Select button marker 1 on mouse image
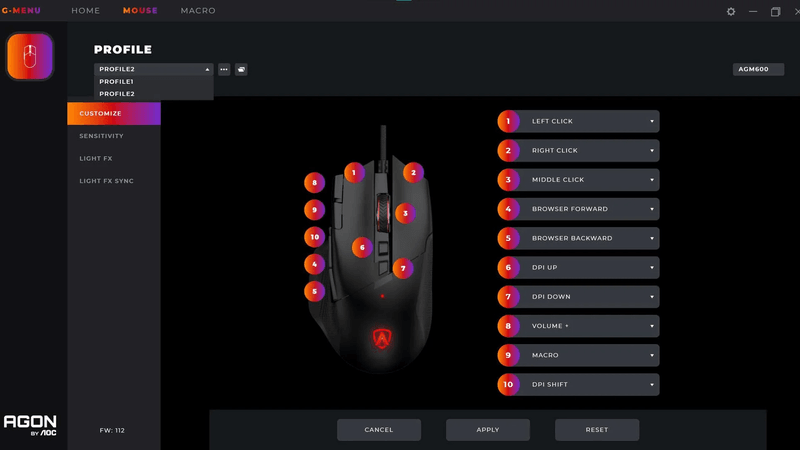 pos(353,172)
